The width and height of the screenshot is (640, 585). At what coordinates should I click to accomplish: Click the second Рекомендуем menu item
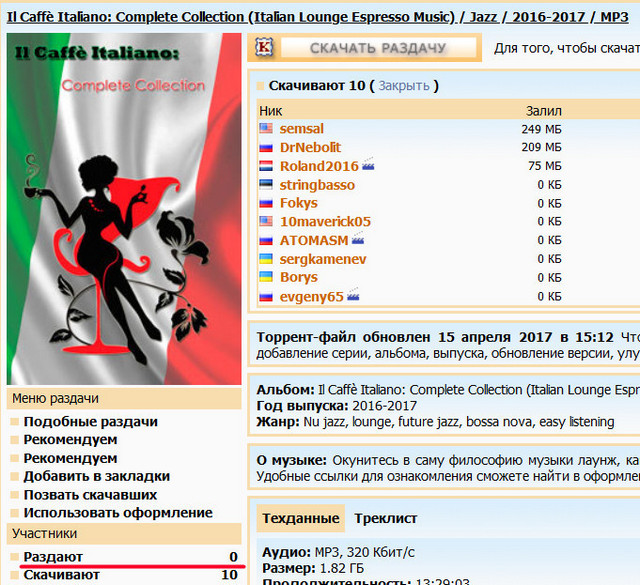[70, 458]
